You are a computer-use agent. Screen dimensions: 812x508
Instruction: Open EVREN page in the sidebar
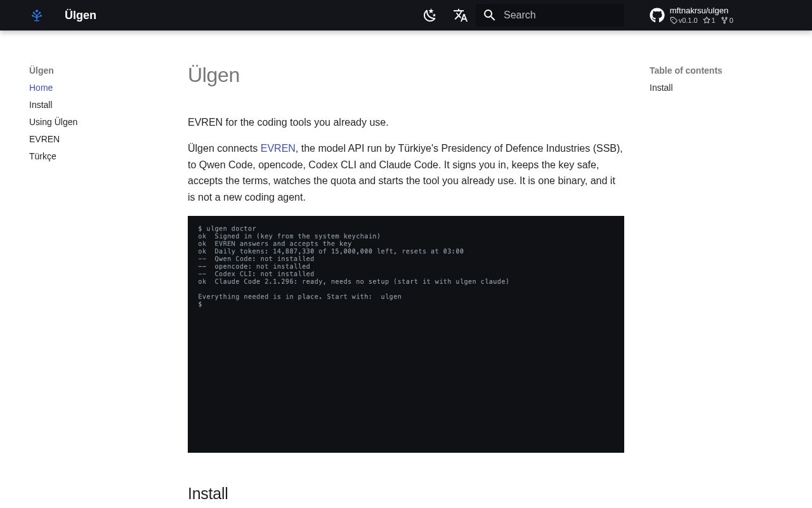click(x=44, y=139)
